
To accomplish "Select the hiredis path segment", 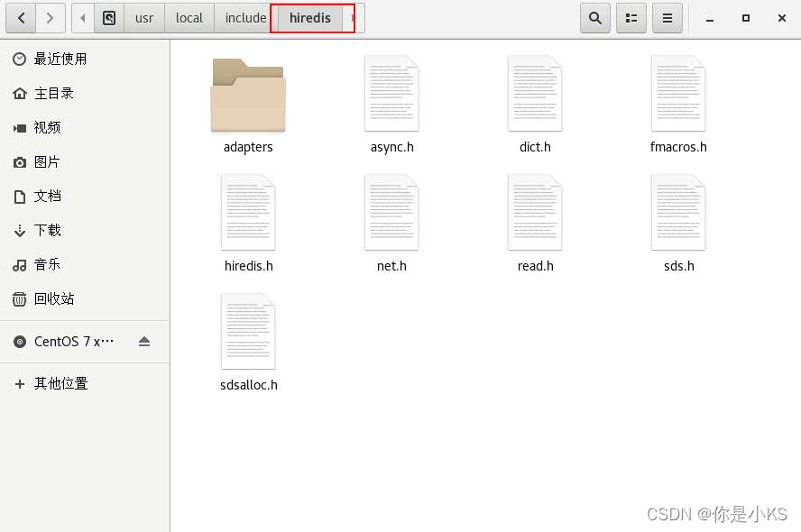I will 310,18.
